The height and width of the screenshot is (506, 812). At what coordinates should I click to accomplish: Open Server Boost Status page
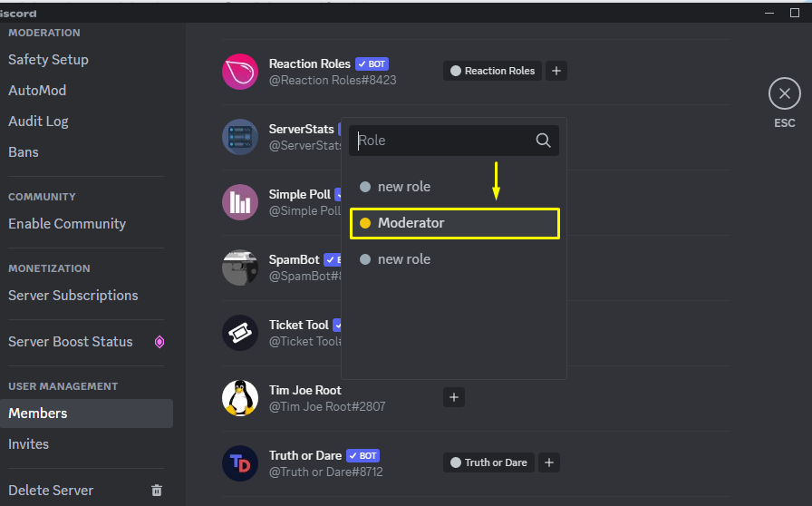[x=71, y=342]
